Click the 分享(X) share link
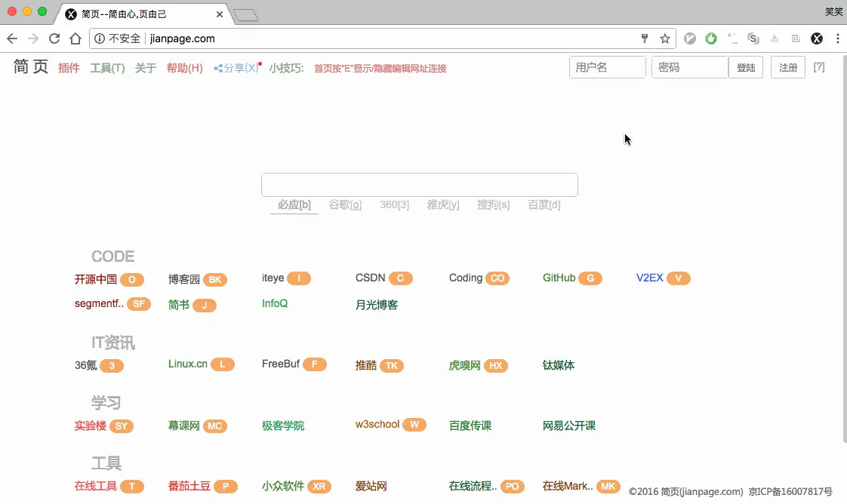The height and width of the screenshot is (504, 847). (x=236, y=68)
